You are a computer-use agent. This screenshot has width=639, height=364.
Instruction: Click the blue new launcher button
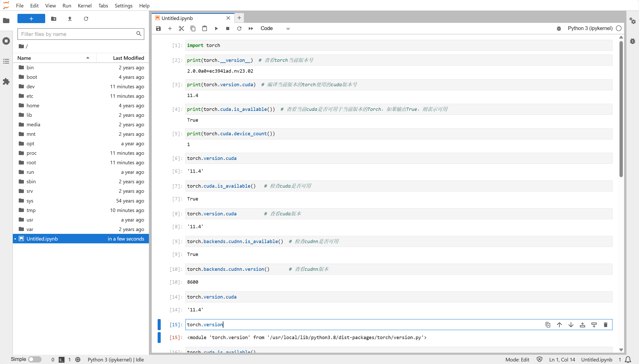31,19
